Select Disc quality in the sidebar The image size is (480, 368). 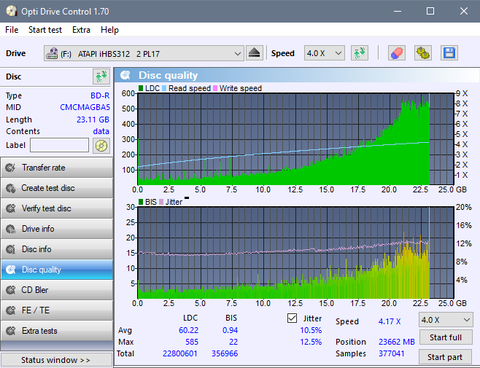click(57, 270)
